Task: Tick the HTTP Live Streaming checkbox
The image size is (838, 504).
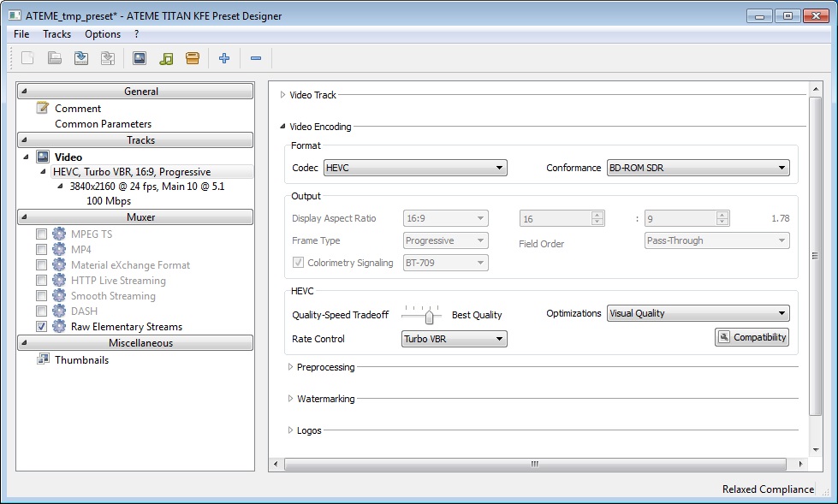Action: tap(41, 280)
